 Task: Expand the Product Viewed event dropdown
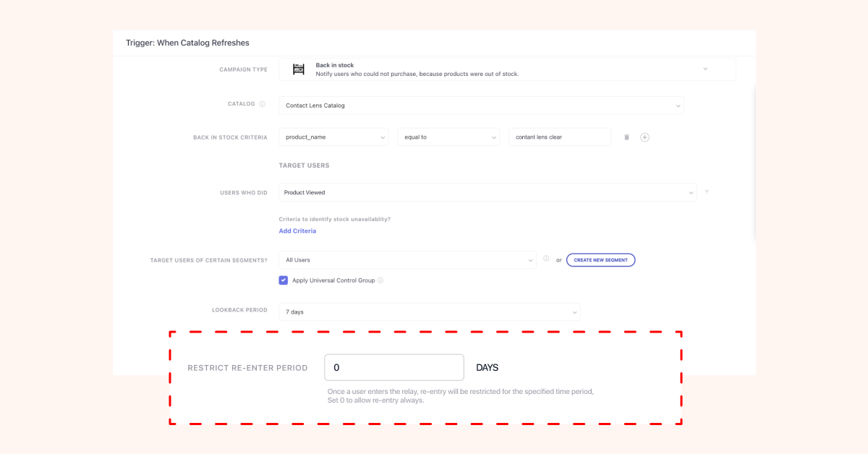click(x=488, y=192)
